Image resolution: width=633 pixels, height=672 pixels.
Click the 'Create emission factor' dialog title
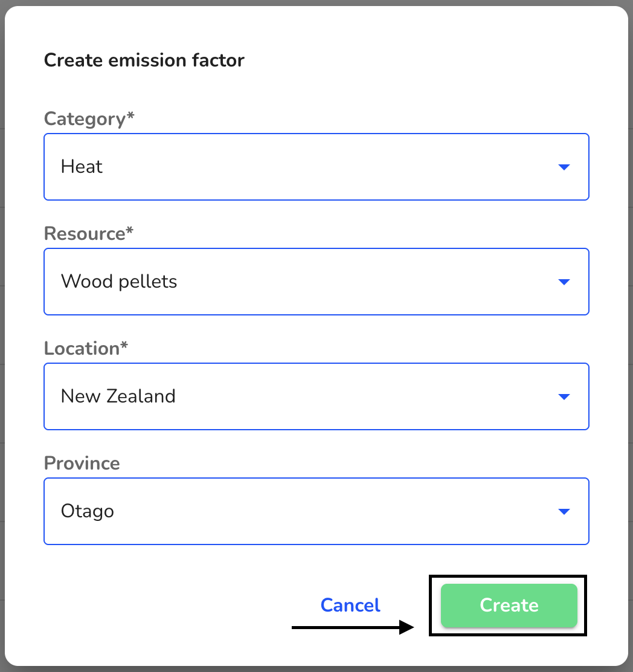click(x=144, y=60)
